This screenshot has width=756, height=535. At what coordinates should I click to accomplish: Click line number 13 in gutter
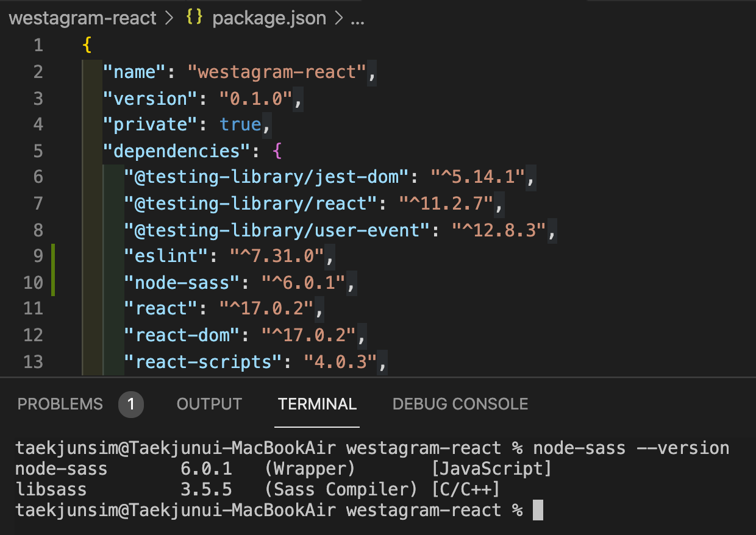coord(34,362)
